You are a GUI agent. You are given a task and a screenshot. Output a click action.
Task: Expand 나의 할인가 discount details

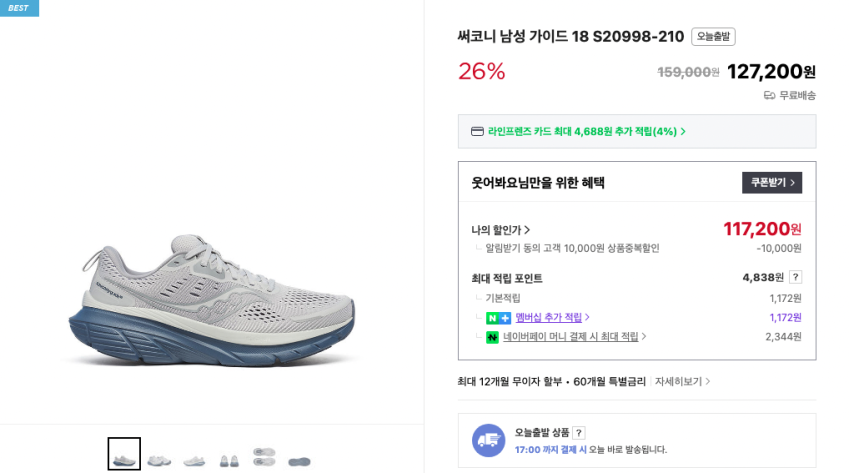click(x=501, y=230)
